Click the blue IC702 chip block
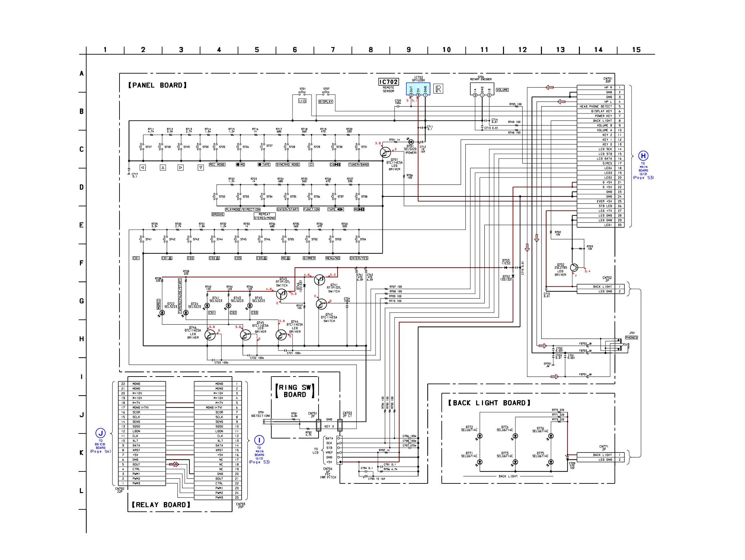The width and height of the screenshot is (745, 560). 418,89
